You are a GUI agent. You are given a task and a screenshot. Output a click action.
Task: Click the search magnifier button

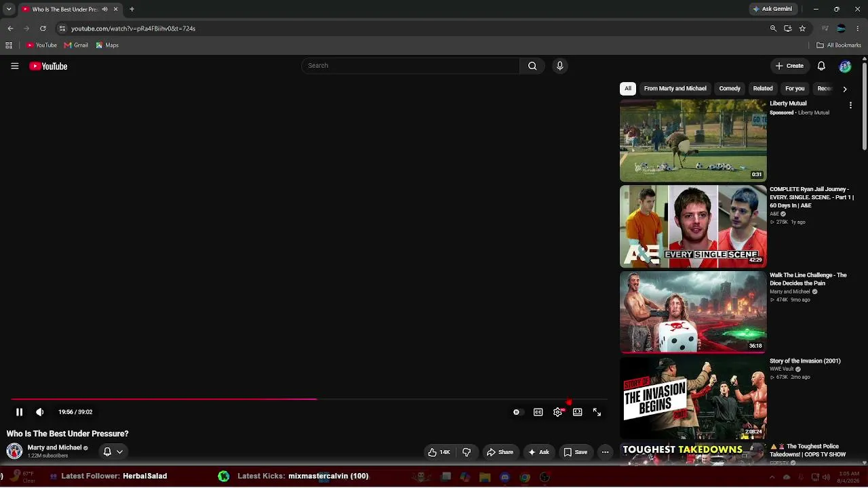tap(532, 66)
